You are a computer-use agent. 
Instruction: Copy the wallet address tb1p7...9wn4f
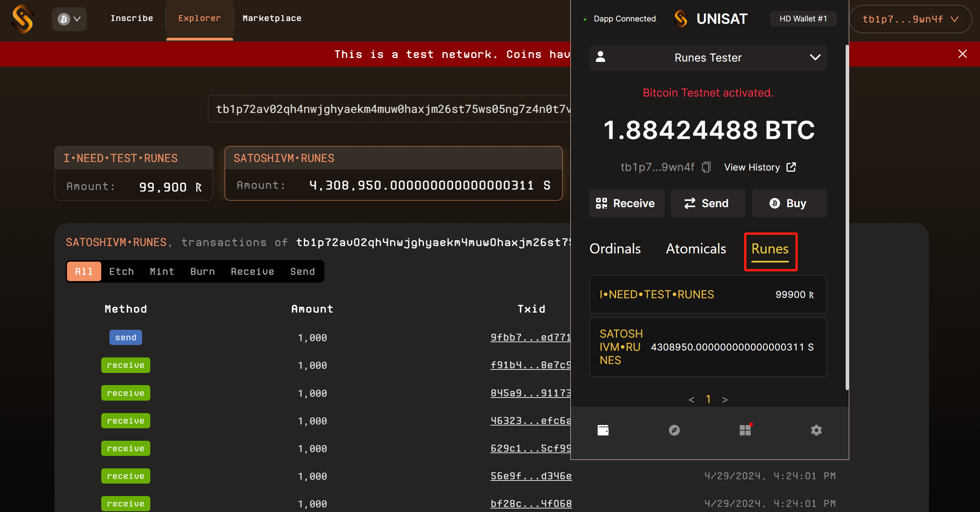706,167
